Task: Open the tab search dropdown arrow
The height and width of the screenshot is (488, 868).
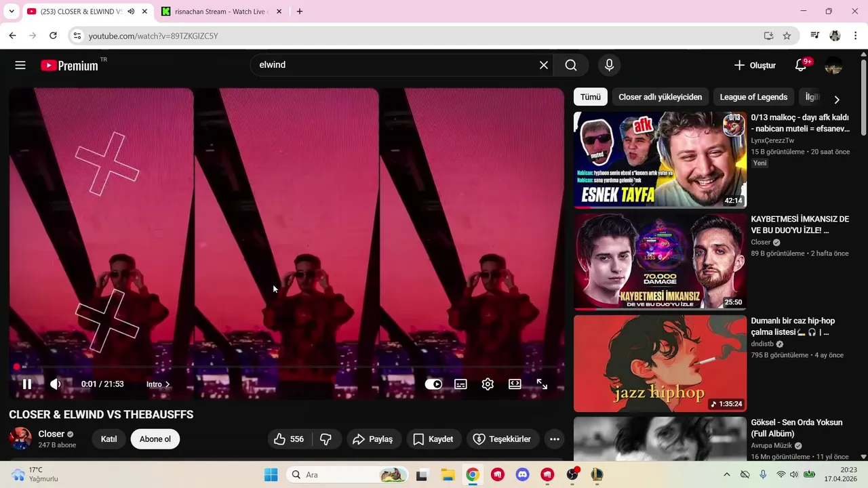Action: (11, 12)
